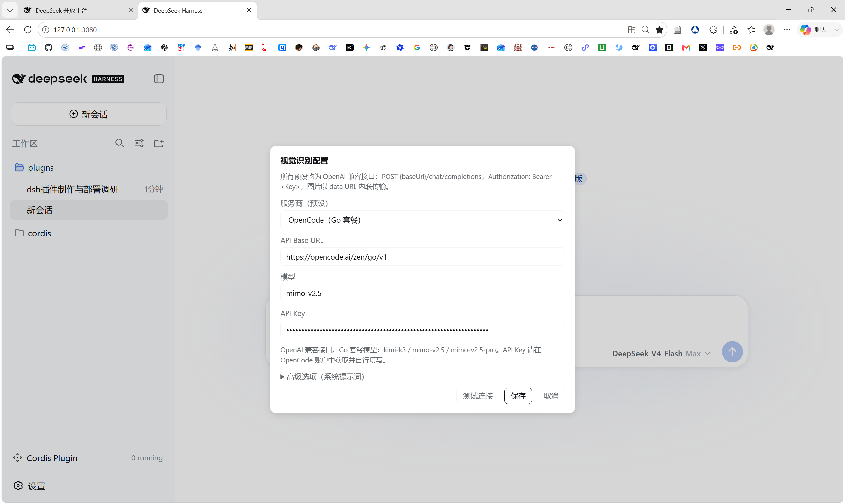Open browser extensions puzzle icon
The width and height of the screenshot is (845, 504).
(x=713, y=30)
